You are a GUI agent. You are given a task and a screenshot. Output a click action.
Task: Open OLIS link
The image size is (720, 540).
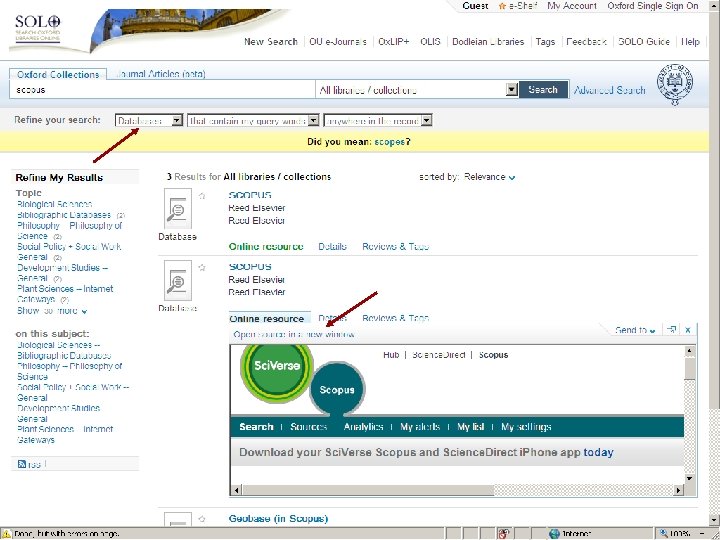click(x=430, y=42)
